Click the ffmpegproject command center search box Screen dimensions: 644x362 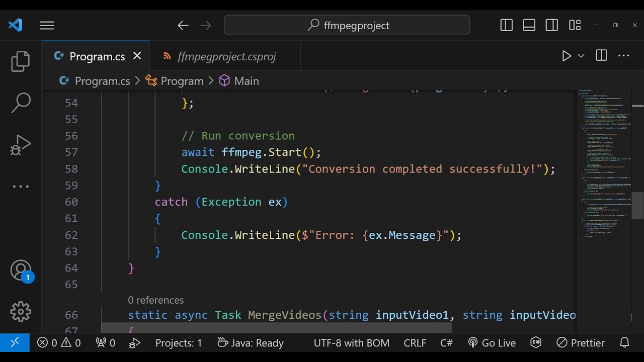(347, 25)
